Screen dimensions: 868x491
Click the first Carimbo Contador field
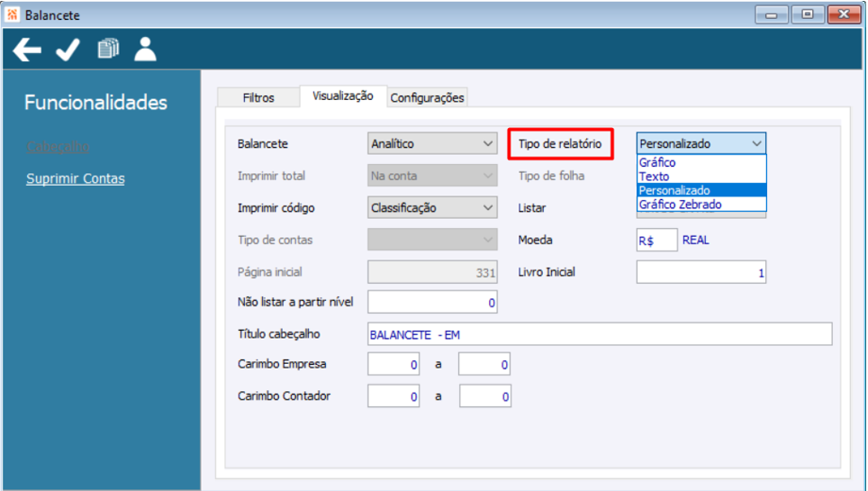(x=393, y=396)
